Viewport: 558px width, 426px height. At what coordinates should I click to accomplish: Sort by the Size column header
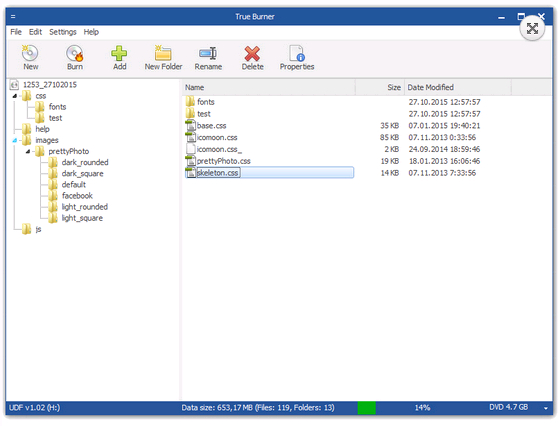(380, 87)
